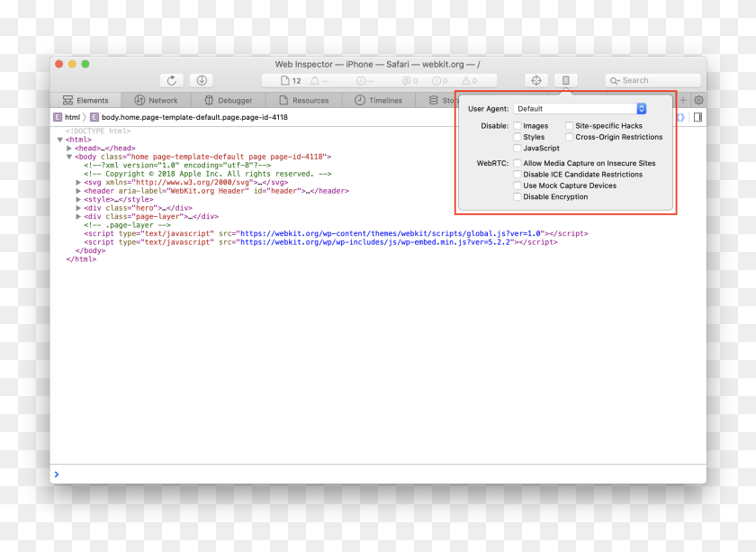756x552 pixels.
Task: Click the plus icon to add a tab
Action: coord(683,100)
